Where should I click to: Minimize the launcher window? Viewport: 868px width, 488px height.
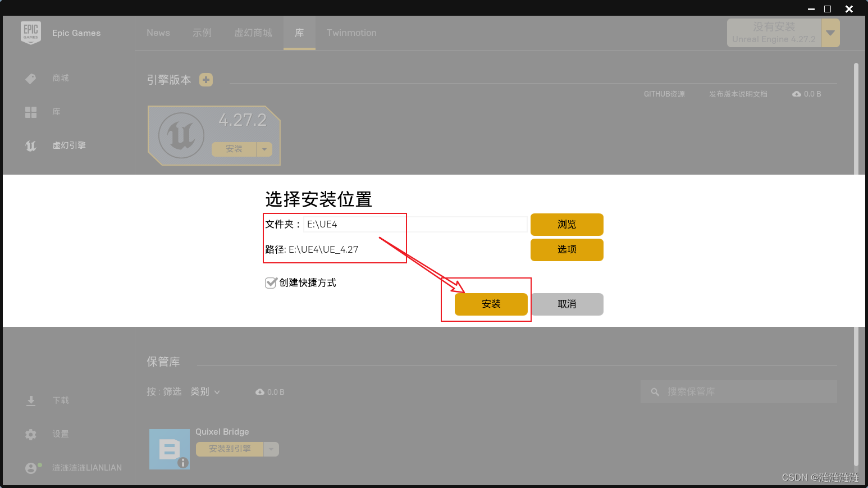coord(811,9)
